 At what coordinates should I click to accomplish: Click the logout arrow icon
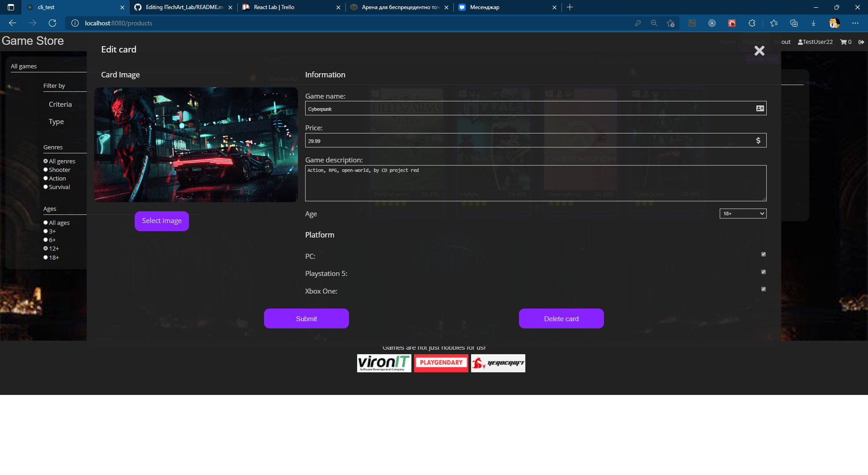pos(861,42)
